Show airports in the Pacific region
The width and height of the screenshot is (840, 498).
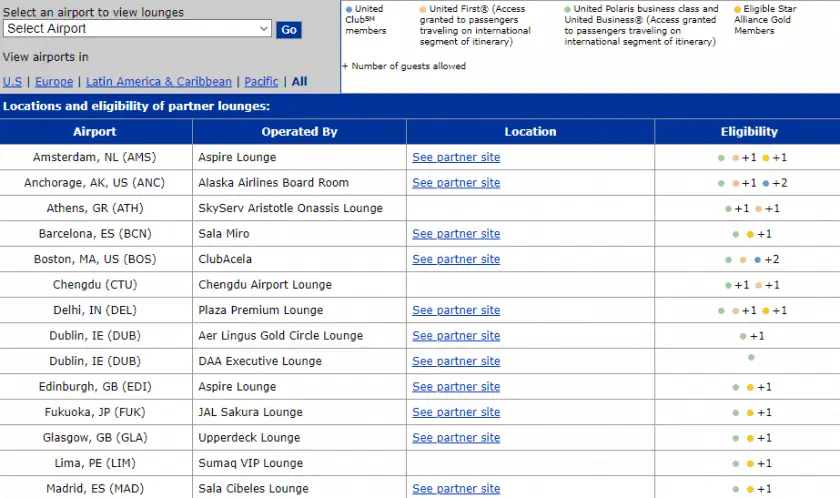(x=261, y=82)
